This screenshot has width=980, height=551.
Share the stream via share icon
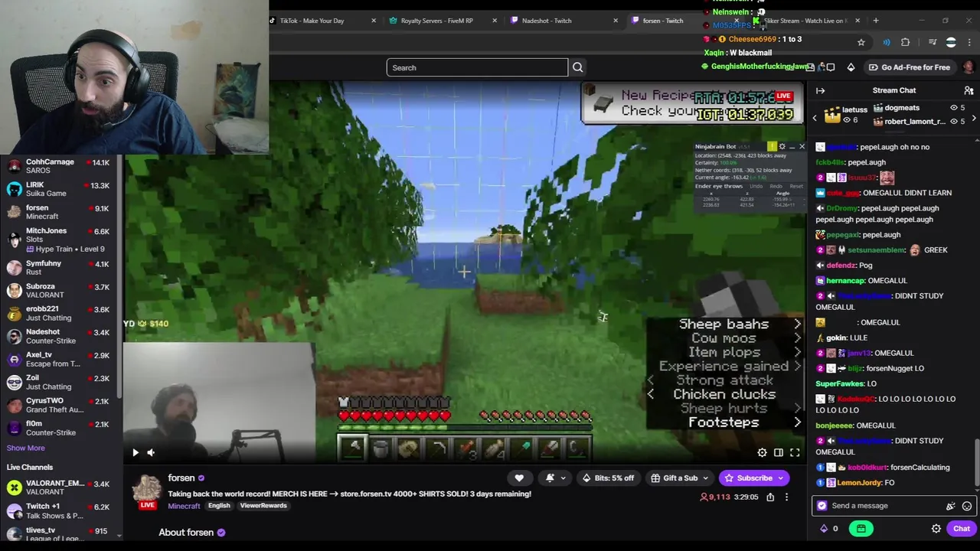click(x=770, y=497)
